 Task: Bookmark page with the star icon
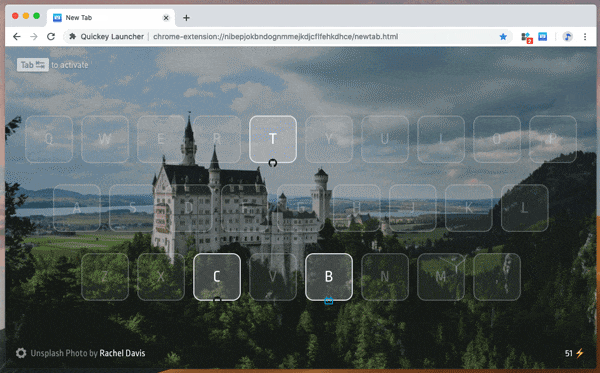[503, 36]
